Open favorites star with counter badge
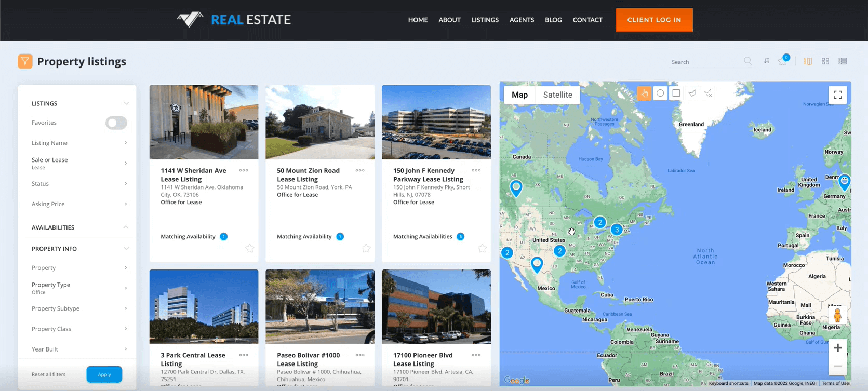868x391 pixels. click(783, 61)
